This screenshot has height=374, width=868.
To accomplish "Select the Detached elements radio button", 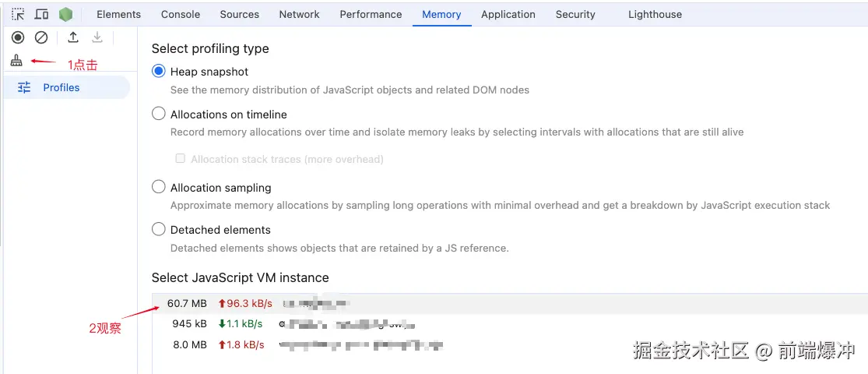I will click(x=159, y=229).
